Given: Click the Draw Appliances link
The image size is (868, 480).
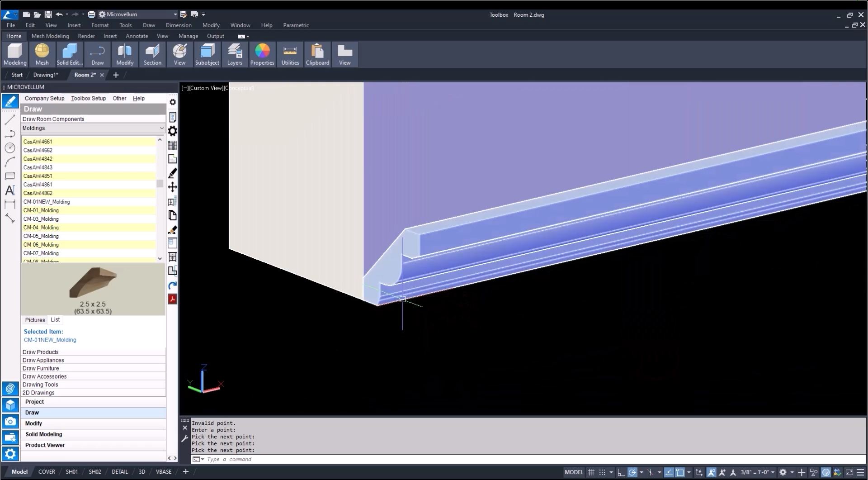Looking at the screenshot, I should (x=43, y=360).
